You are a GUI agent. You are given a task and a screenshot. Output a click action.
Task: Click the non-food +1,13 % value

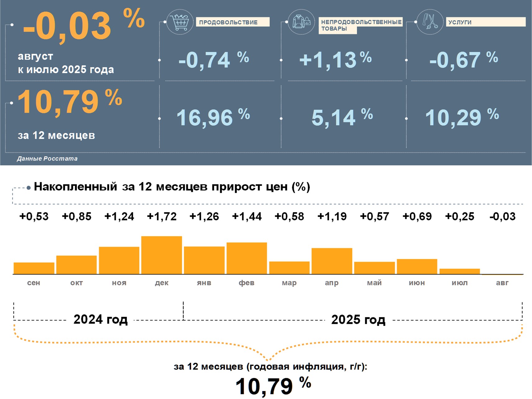point(335,60)
